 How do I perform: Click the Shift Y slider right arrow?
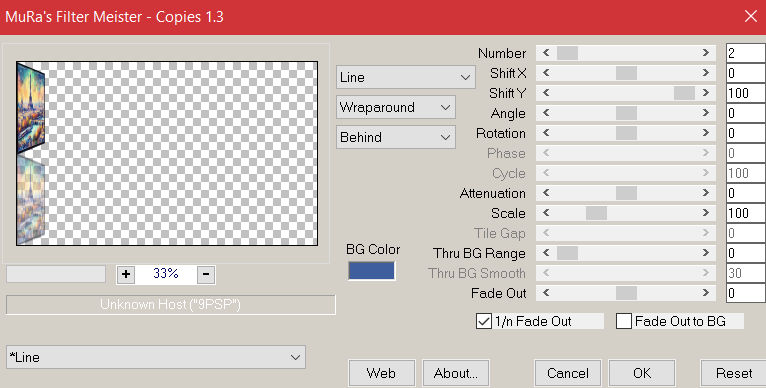click(x=705, y=93)
